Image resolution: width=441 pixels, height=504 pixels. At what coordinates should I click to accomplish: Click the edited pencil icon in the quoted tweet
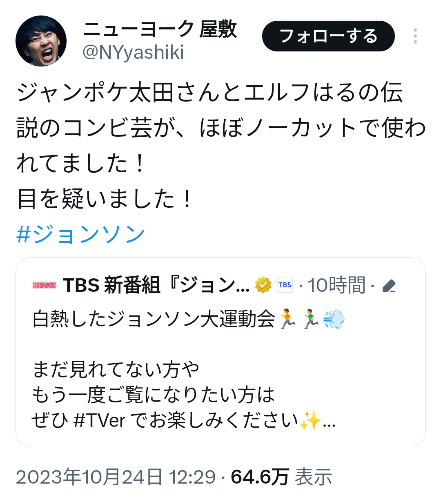(x=389, y=286)
